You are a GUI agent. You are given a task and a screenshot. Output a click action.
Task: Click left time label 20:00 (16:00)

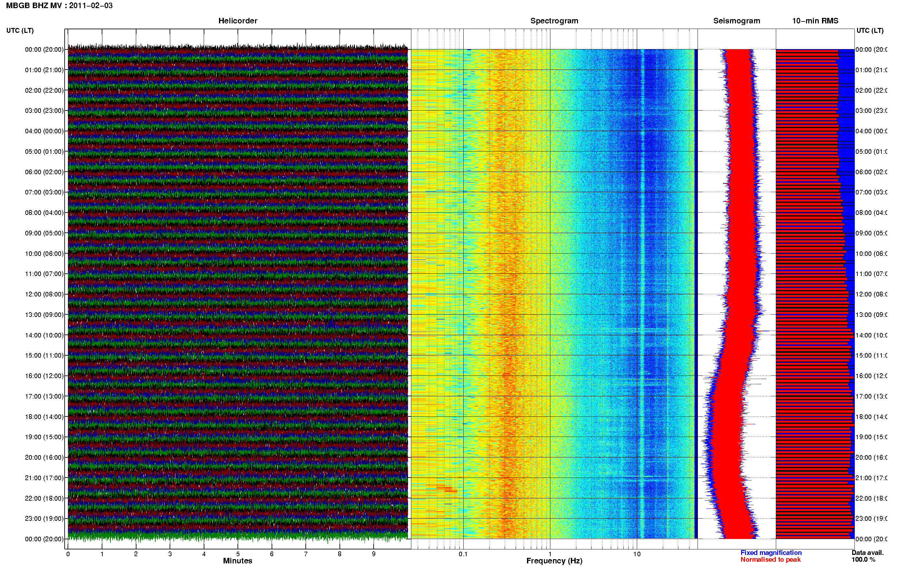(44, 458)
